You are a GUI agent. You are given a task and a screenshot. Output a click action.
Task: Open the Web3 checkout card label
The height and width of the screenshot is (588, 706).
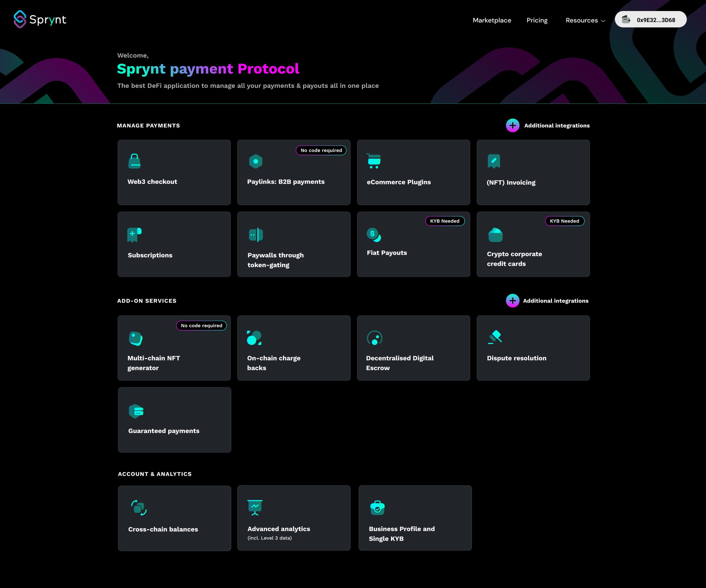click(x=152, y=182)
